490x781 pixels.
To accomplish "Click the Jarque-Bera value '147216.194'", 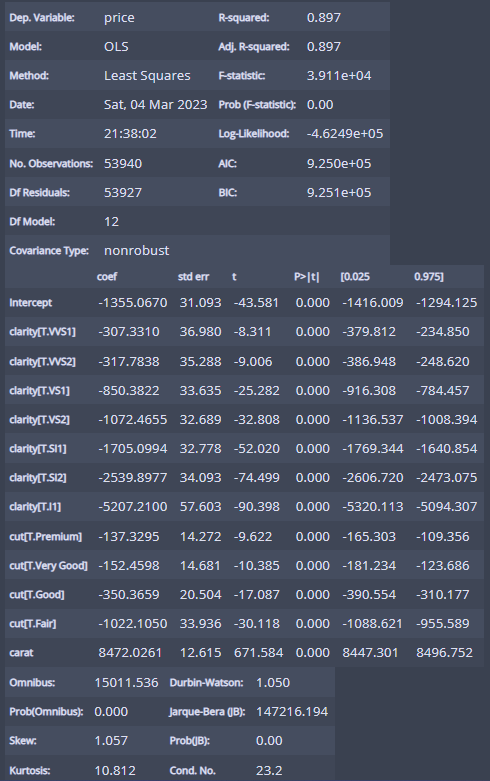I will coord(292,712).
